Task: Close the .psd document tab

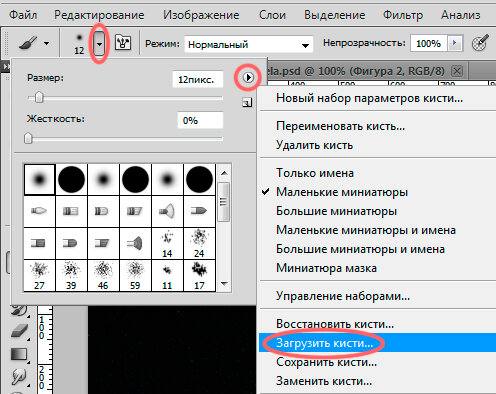Action: (457, 71)
